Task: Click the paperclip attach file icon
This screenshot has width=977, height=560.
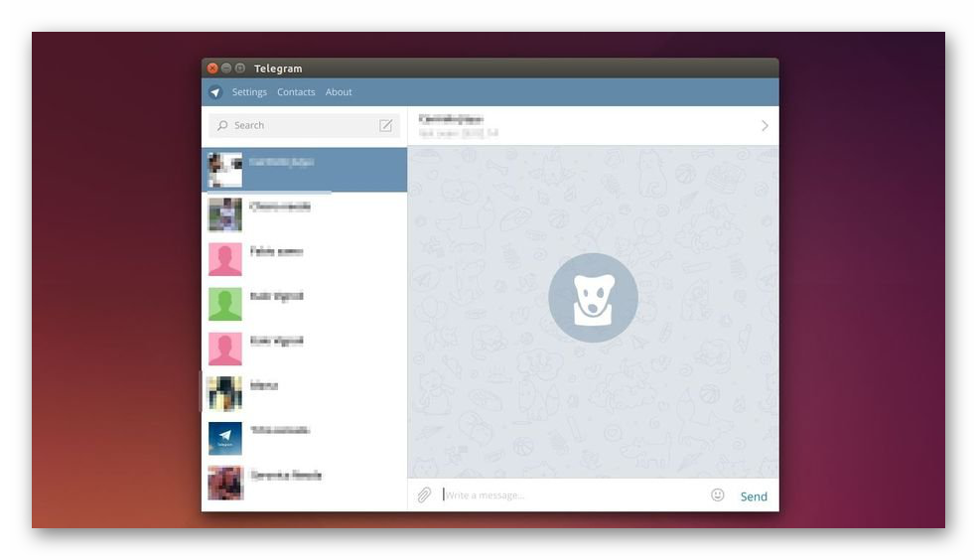Action: pyautogui.click(x=424, y=494)
